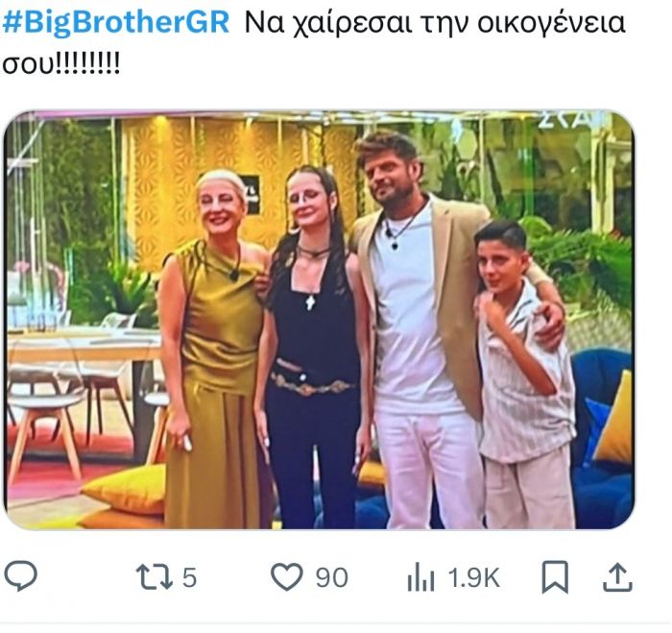Click the share upload arrow icon

coord(617,577)
